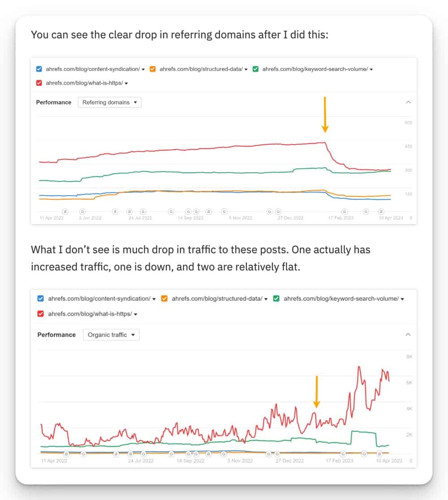The image size is (448, 500).
Task: Uncheck content-syndication checkbox in Referring domains chart
Action: point(39,69)
